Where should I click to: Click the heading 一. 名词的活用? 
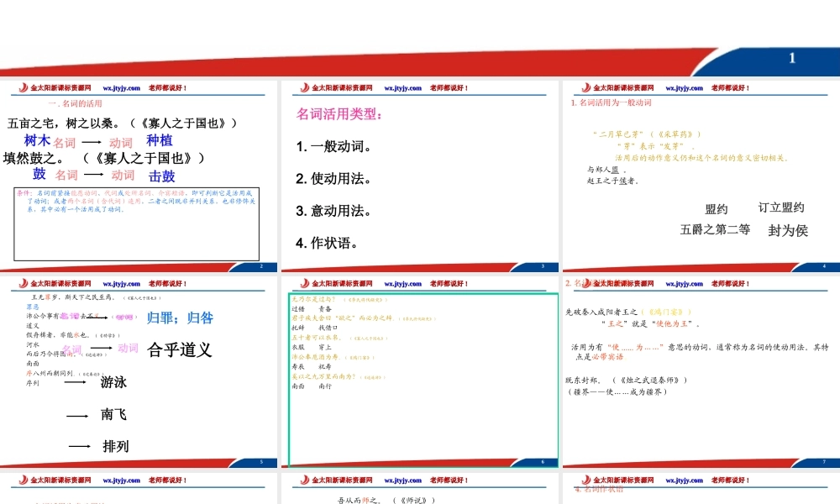[75, 103]
